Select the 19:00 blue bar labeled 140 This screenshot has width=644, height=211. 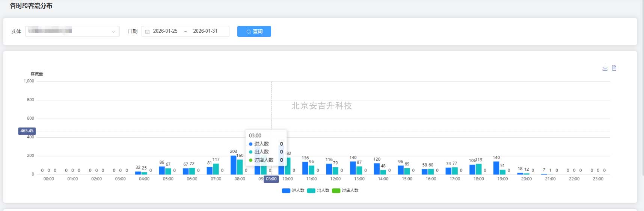click(496, 168)
